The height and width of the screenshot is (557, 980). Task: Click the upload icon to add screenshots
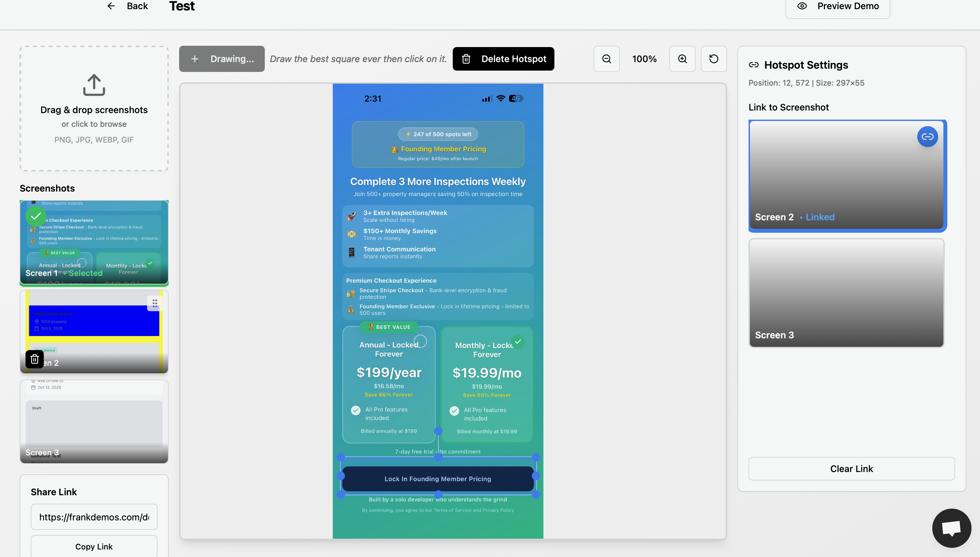[94, 85]
